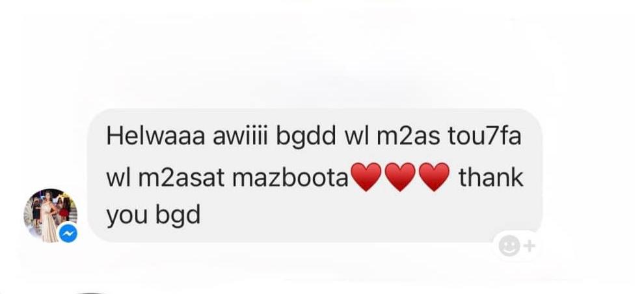This screenshot has width=644, height=294.
Task: Click the third red heart emoji
Action: pos(435,177)
